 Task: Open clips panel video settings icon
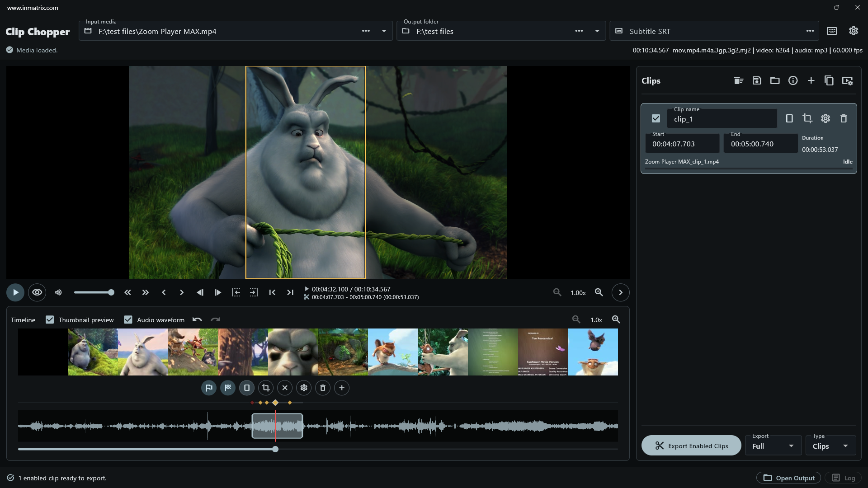tap(847, 80)
